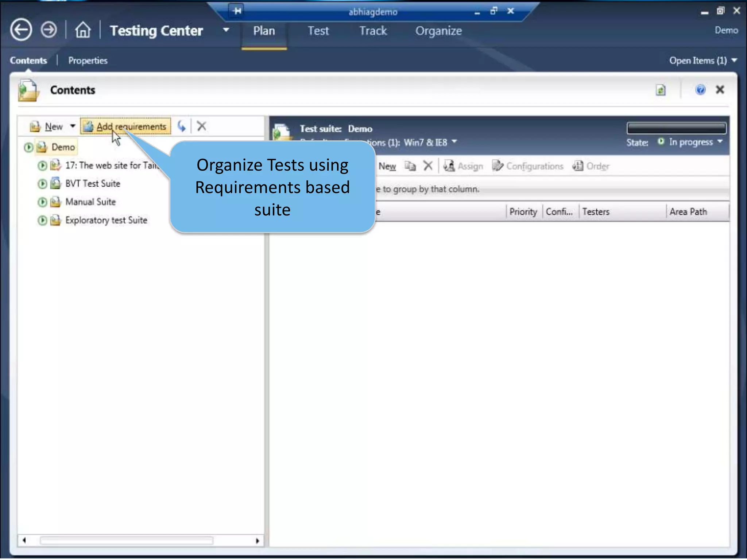
Task: Click the BVT Test Suite query icon
Action: [x=55, y=183]
